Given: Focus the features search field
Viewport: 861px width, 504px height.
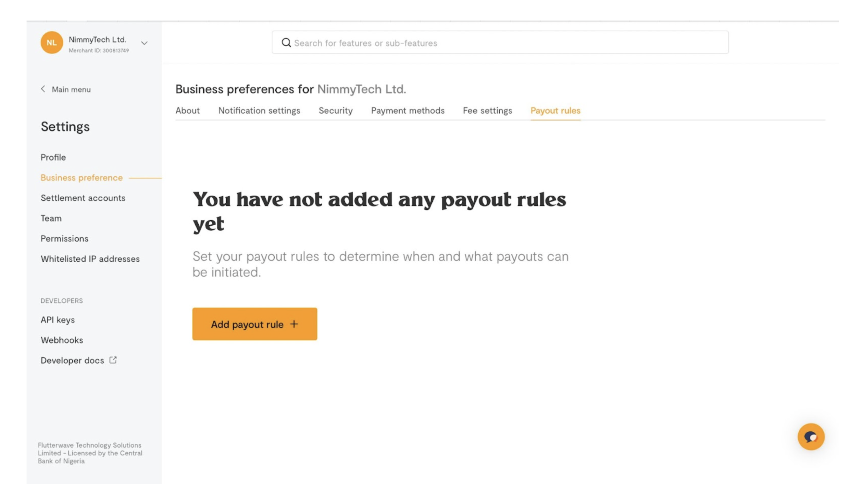Looking at the screenshot, I should pyautogui.click(x=500, y=42).
